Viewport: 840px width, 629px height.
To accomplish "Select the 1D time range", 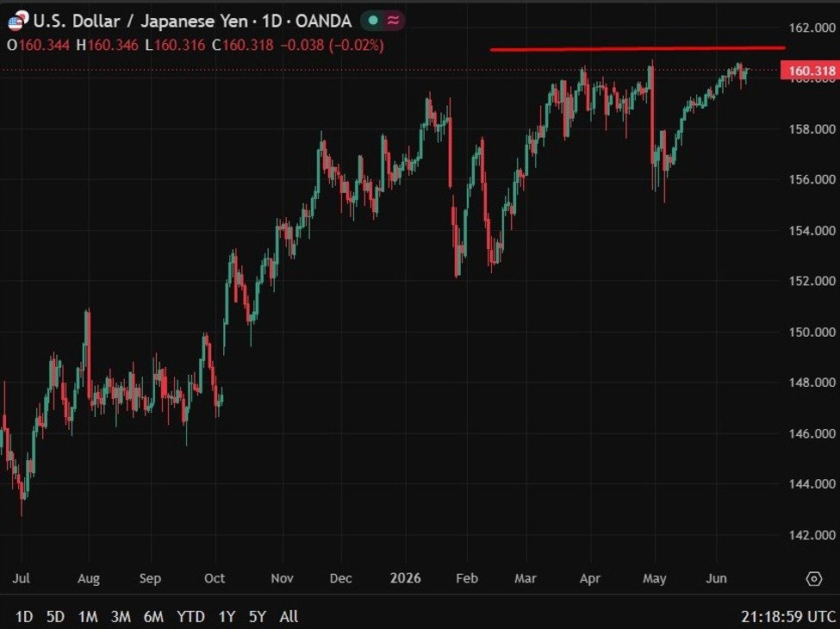I will pos(24,617).
